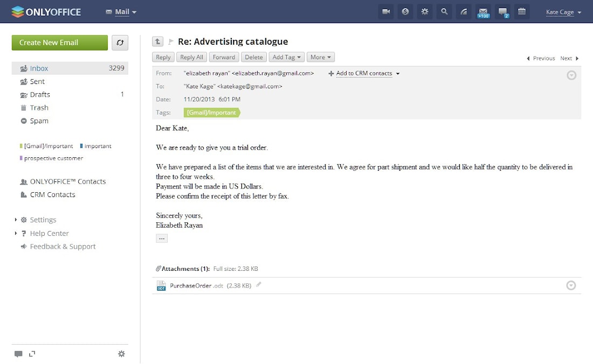Click the search magnifier icon
593x364 pixels.
(x=444, y=12)
